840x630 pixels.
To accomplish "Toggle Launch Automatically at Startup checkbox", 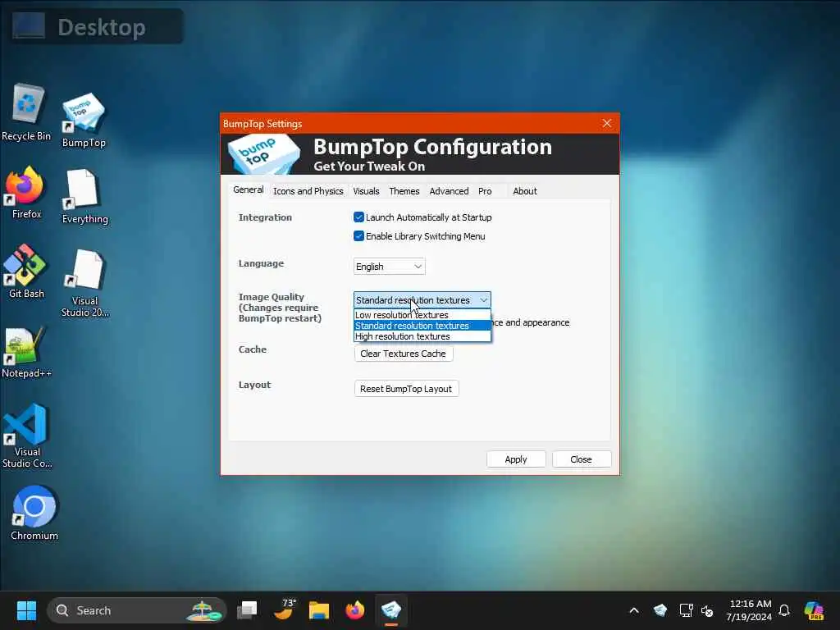I will pos(359,217).
